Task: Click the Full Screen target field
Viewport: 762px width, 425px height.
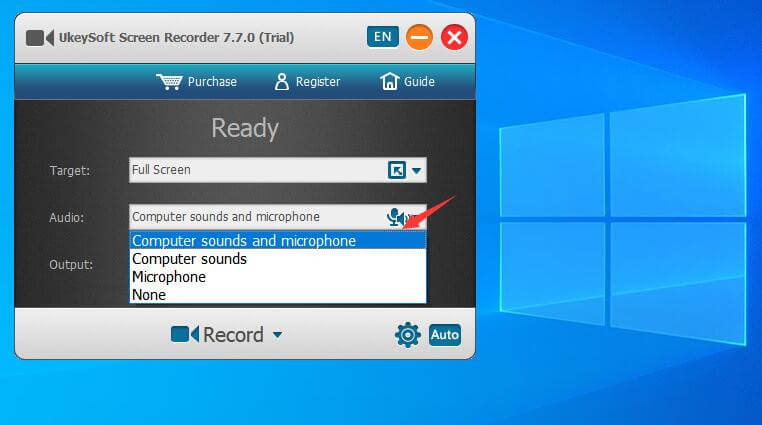Action: pyautogui.click(x=277, y=170)
